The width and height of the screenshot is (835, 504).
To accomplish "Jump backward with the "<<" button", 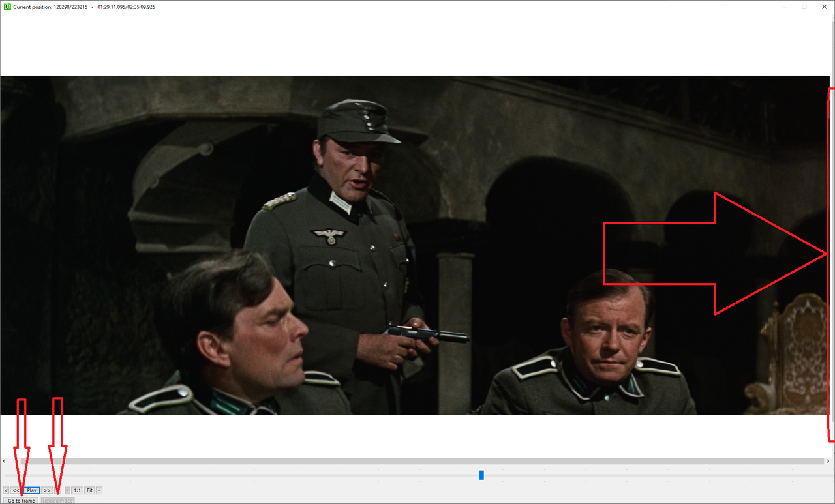I will point(16,490).
